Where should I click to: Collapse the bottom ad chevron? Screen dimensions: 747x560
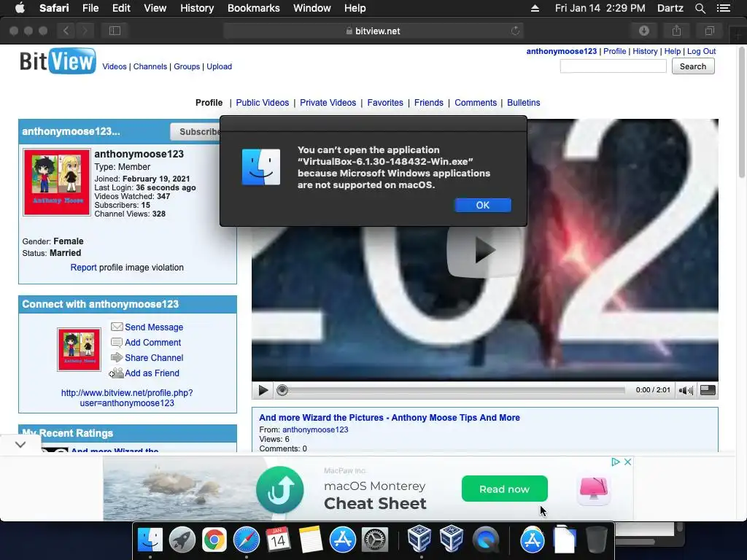click(x=20, y=445)
